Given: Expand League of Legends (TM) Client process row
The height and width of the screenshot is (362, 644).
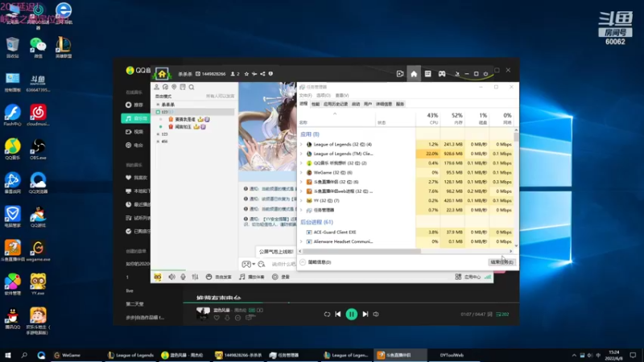Looking at the screenshot, I should pyautogui.click(x=301, y=154).
